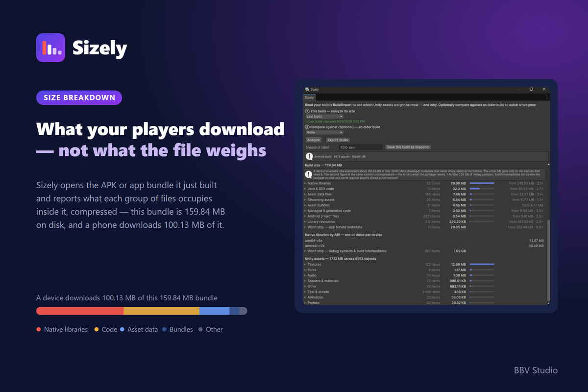Expand the Android project files row
This screenshot has height=392, width=588.
pyautogui.click(x=305, y=216)
